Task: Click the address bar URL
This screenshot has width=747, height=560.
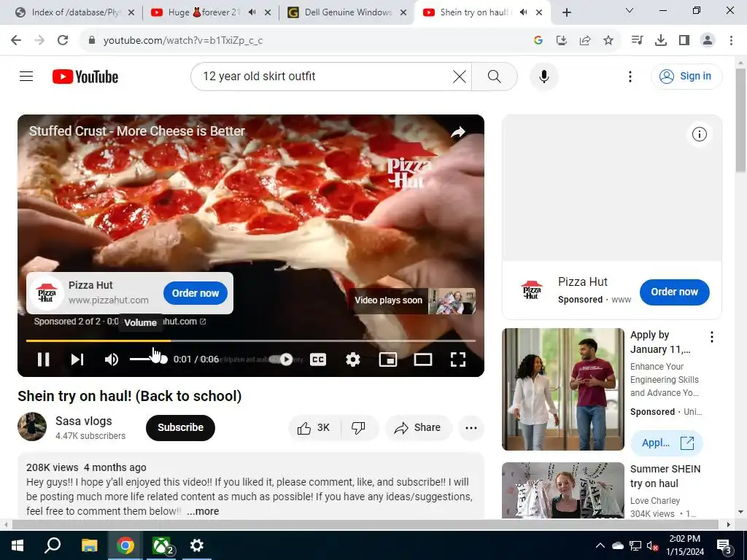Action: pos(183,41)
